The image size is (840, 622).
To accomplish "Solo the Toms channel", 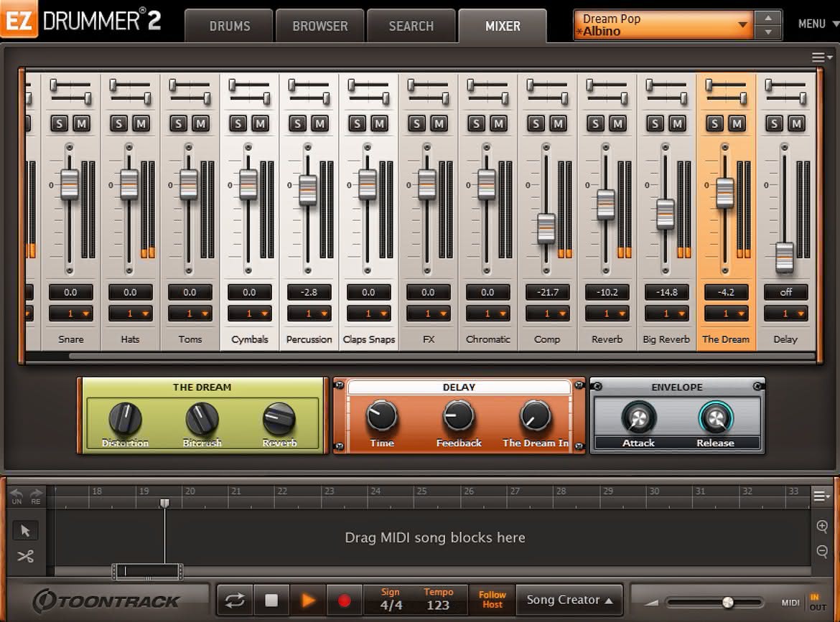I will pos(178,124).
